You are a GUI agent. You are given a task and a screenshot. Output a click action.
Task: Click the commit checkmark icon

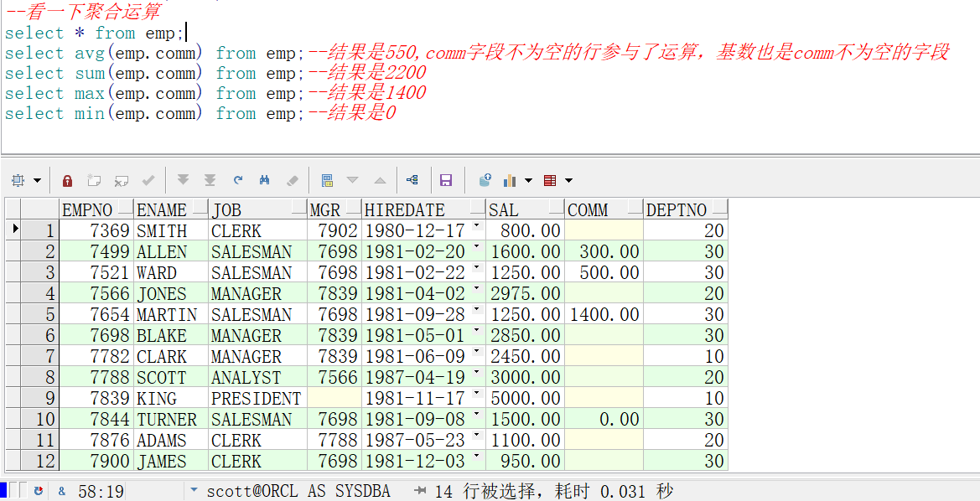click(x=148, y=179)
